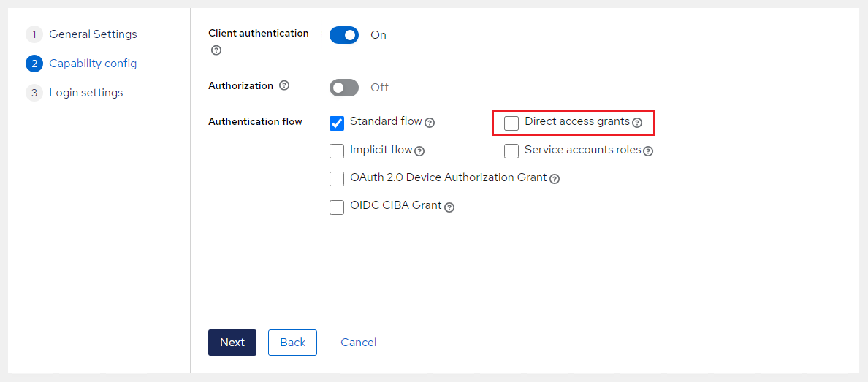Image resolution: width=868 pixels, height=382 pixels.
Task: View help for OAuth 2.0 Device Authorization Grant
Action: click(x=555, y=179)
